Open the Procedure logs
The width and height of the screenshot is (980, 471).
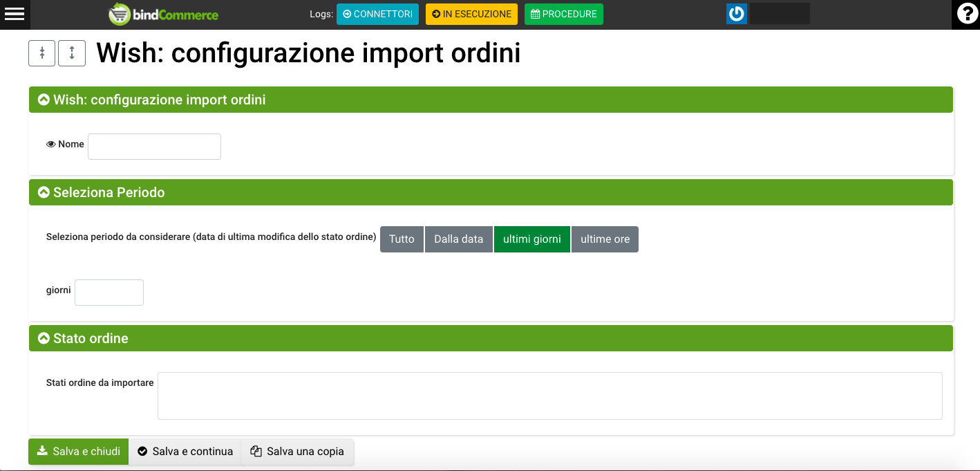[563, 15]
